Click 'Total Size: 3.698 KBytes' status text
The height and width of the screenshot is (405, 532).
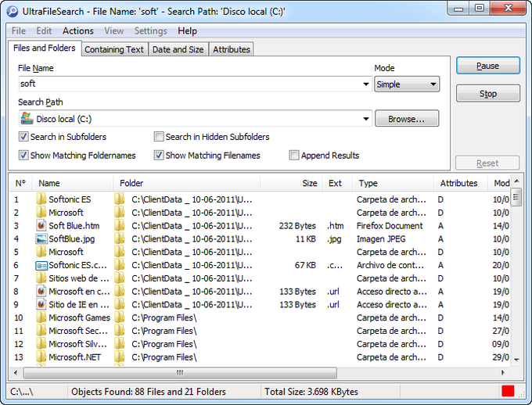311,392
